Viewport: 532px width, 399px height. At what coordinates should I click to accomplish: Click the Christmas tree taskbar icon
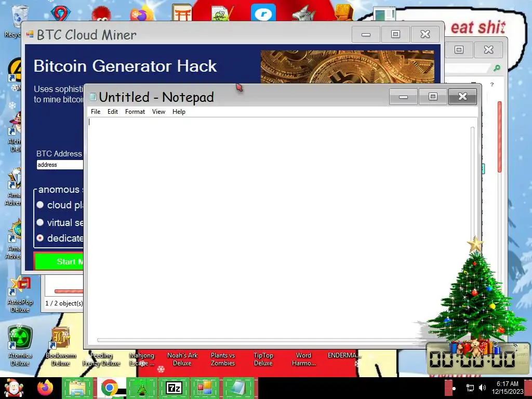pyautogui.click(x=142, y=388)
